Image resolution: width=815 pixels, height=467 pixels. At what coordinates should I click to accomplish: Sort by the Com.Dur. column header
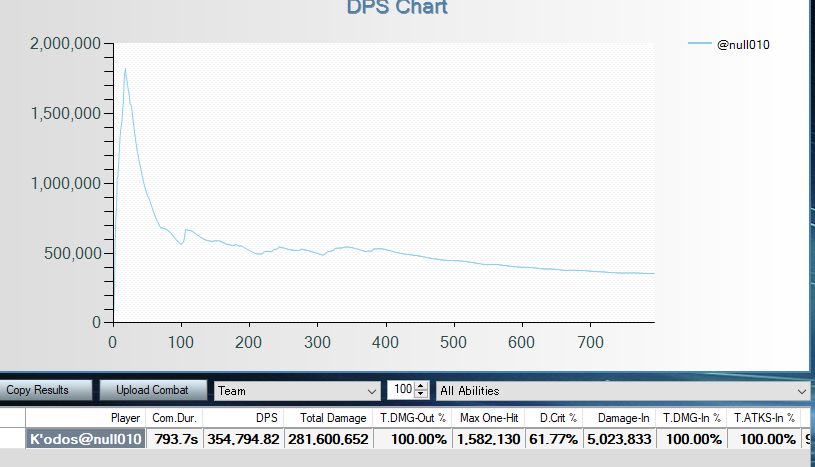174,417
